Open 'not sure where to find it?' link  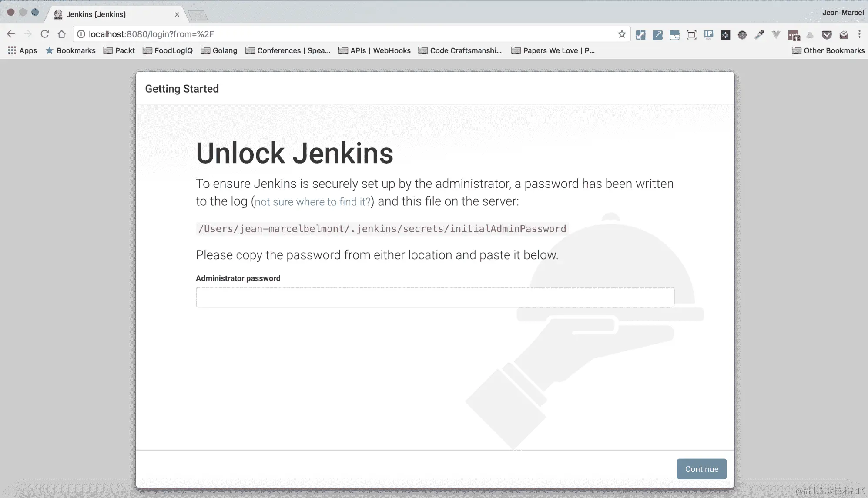pos(312,202)
